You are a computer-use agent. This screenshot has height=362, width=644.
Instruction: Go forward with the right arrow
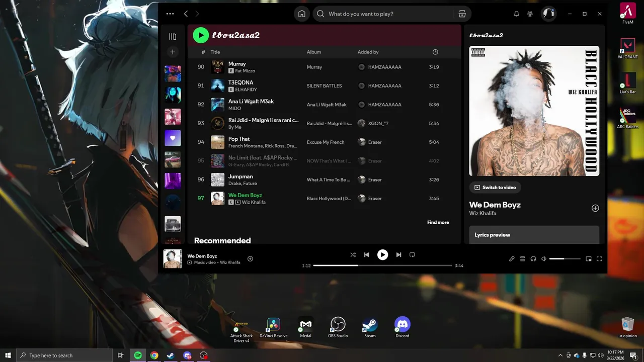click(x=197, y=14)
